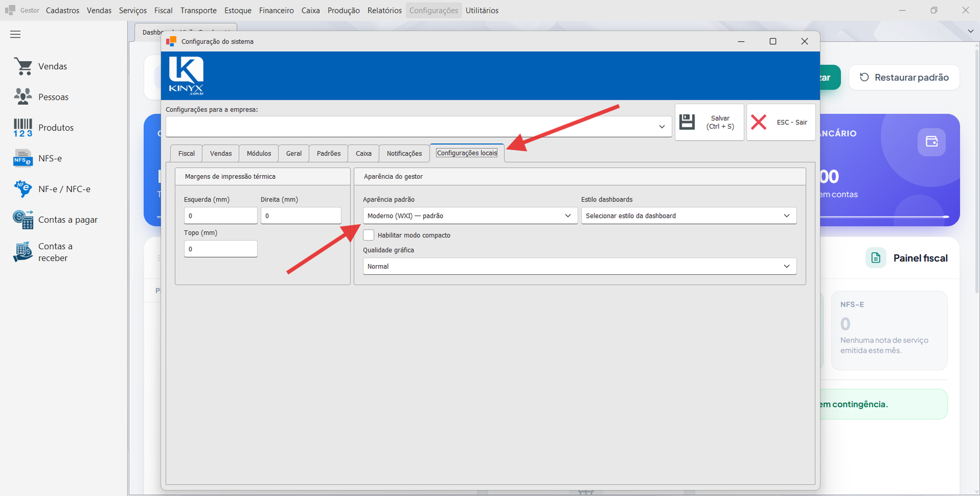
Task: Open the Produtos barcode icon
Action: point(23,127)
